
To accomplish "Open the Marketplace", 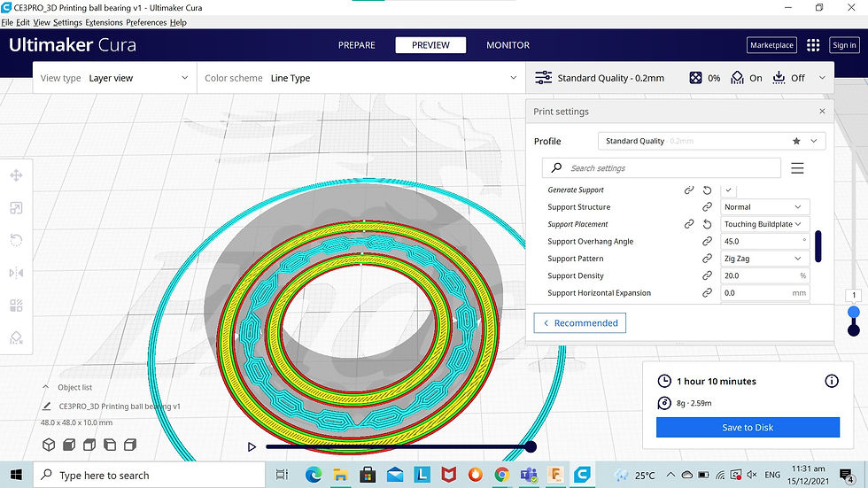I will tap(771, 45).
